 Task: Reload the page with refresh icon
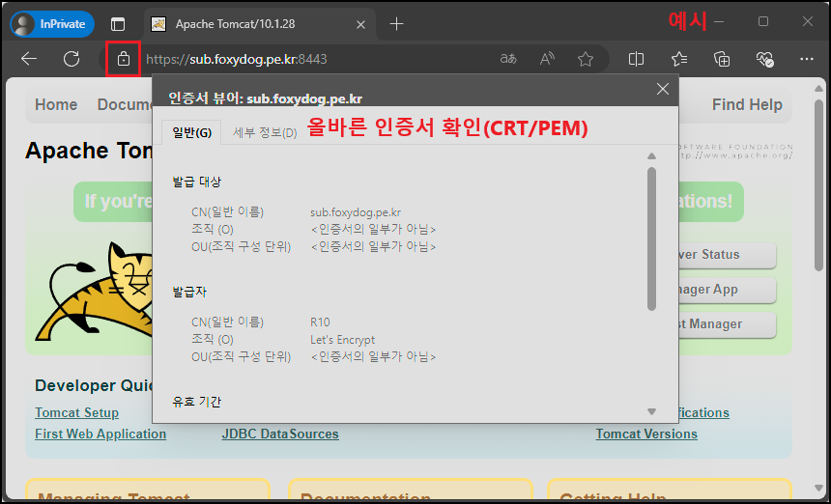point(71,59)
